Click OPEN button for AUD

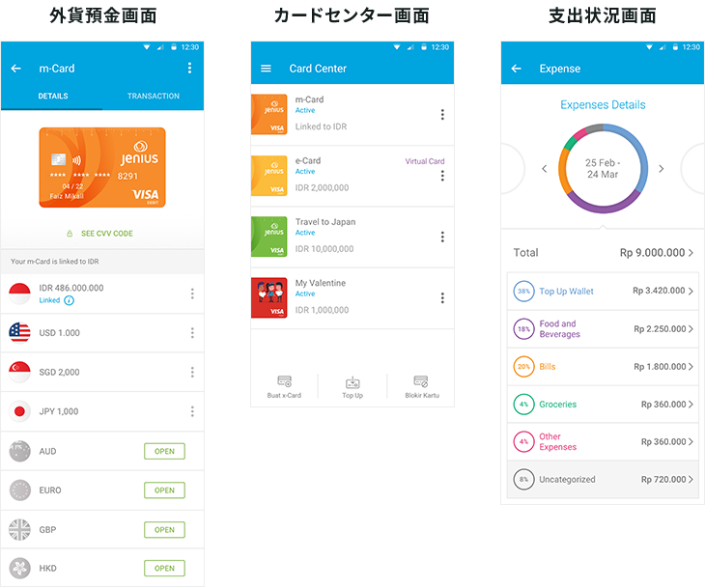pos(164,451)
